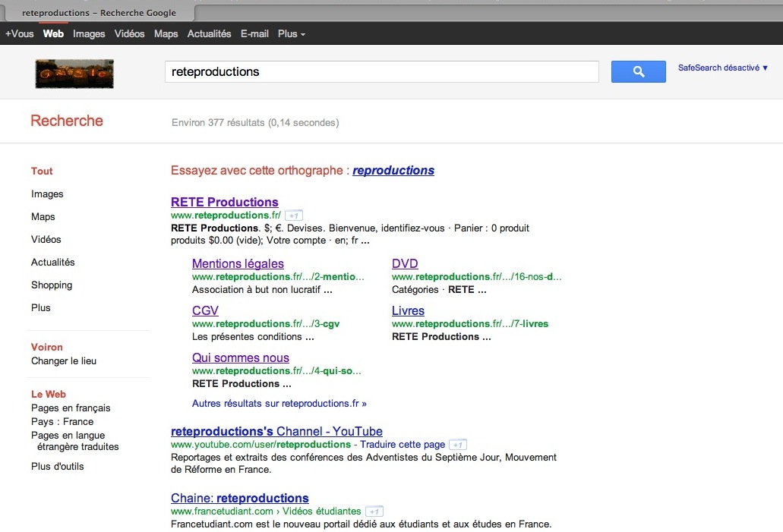Click the Recherche heading link

tap(67, 120)
